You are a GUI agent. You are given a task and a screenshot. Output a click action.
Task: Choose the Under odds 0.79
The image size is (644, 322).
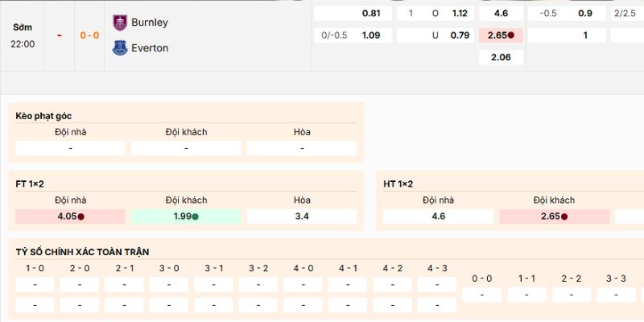[x=460, y=35]
